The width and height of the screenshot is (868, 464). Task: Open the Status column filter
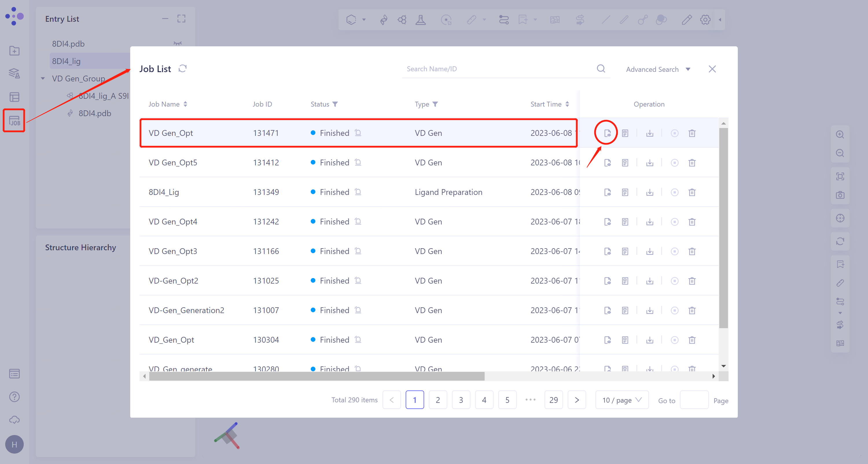pos(335,104)
